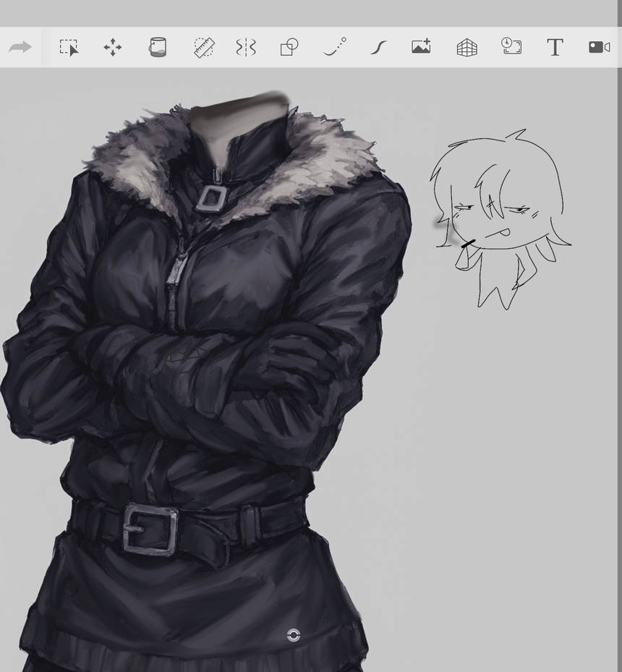This screenshot has height=672, width=622.
Task: Activate the Predictive stroke tool
Action: [x=335, y=47]
